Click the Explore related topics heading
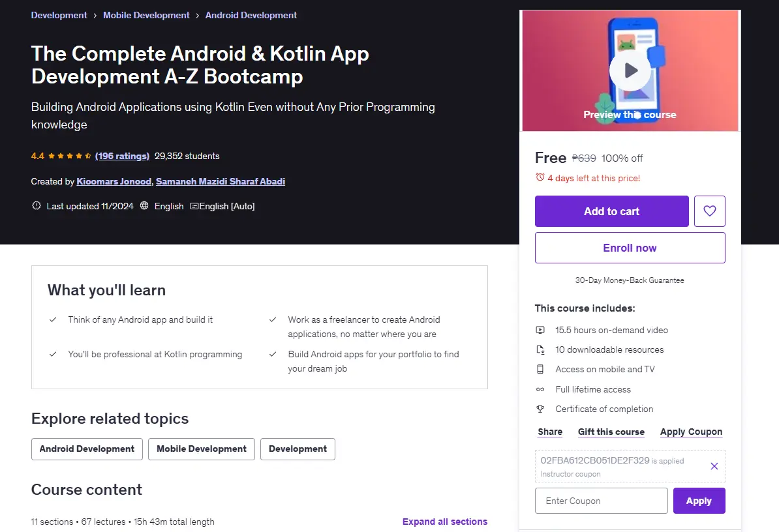 (x=110, y=419)
